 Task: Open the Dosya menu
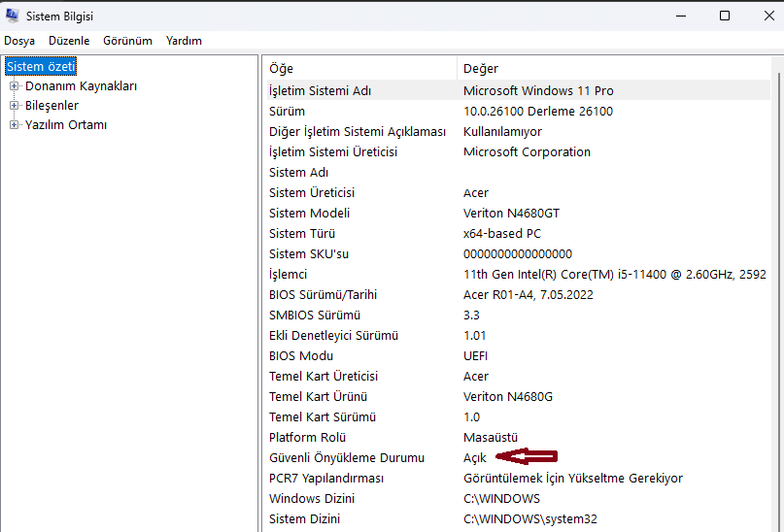click(x=19, y=41)
